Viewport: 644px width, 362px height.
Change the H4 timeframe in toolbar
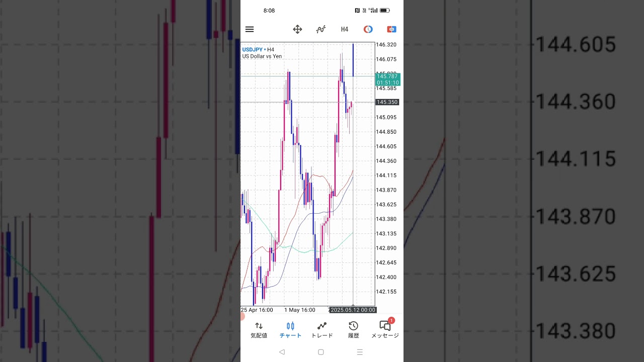pos(345,29)
